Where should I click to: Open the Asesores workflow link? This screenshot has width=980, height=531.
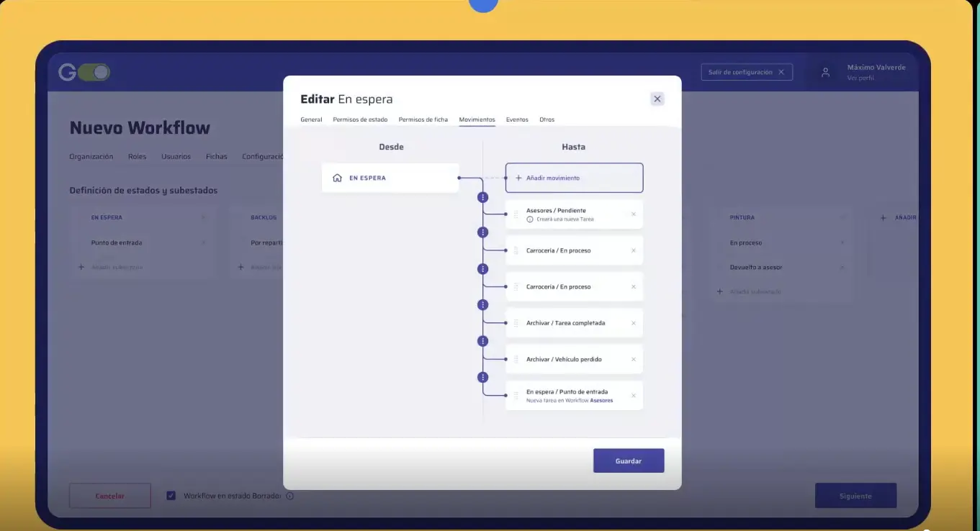coord(601,401)
